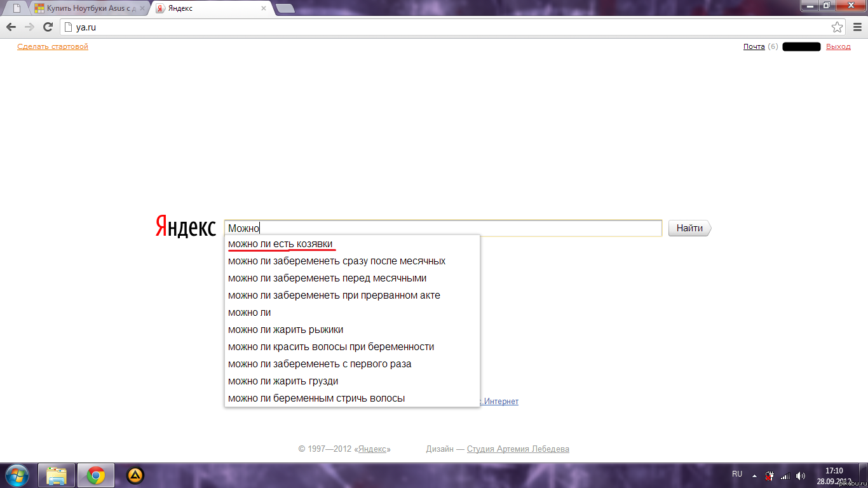The width and height of the screenshot is (868, 488).
Task: Switch the RU input language indicator
Action: 737,474
